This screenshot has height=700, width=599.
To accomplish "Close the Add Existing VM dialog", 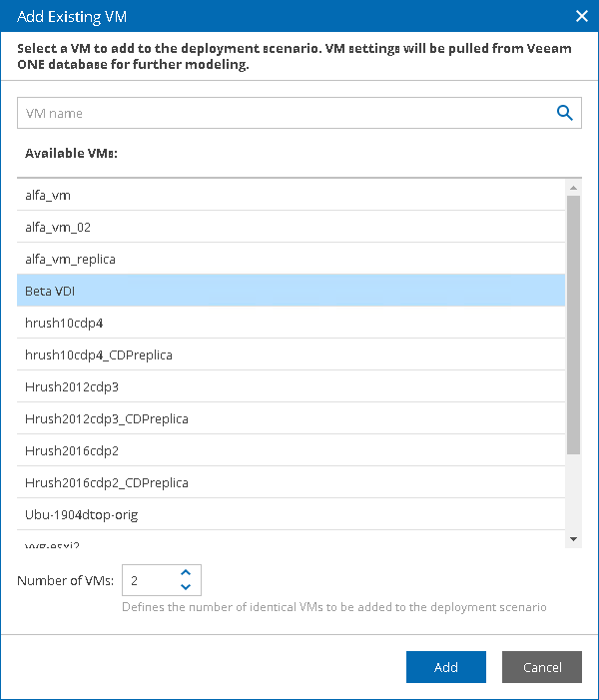I will coord(582,16).
